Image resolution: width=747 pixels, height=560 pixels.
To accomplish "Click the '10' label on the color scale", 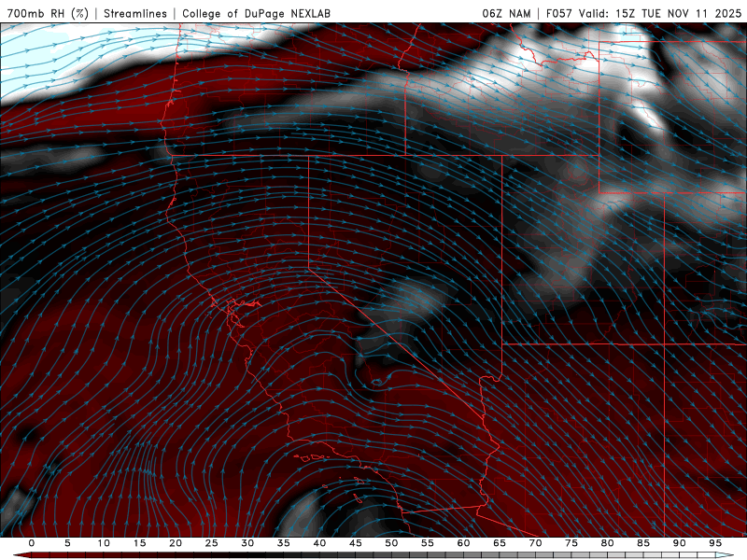I will 104,543.
